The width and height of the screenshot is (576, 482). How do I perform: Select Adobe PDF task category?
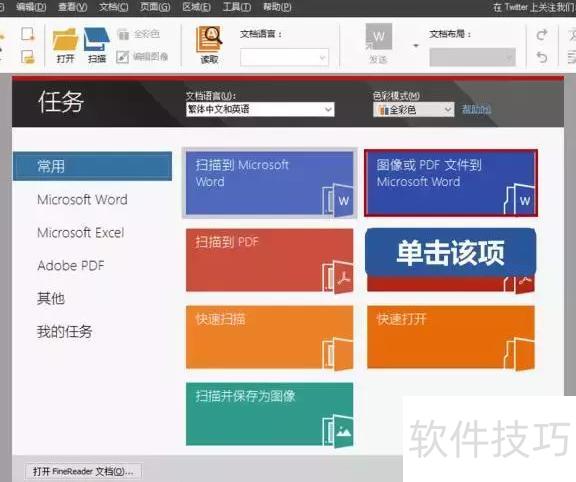[x=71, y=265]
